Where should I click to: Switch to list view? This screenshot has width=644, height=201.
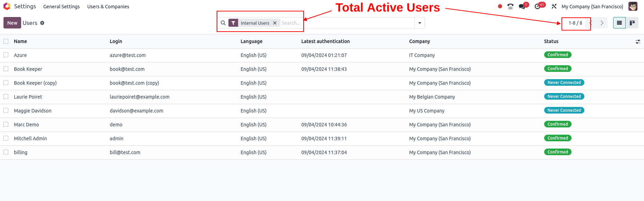tap(619, 23)
